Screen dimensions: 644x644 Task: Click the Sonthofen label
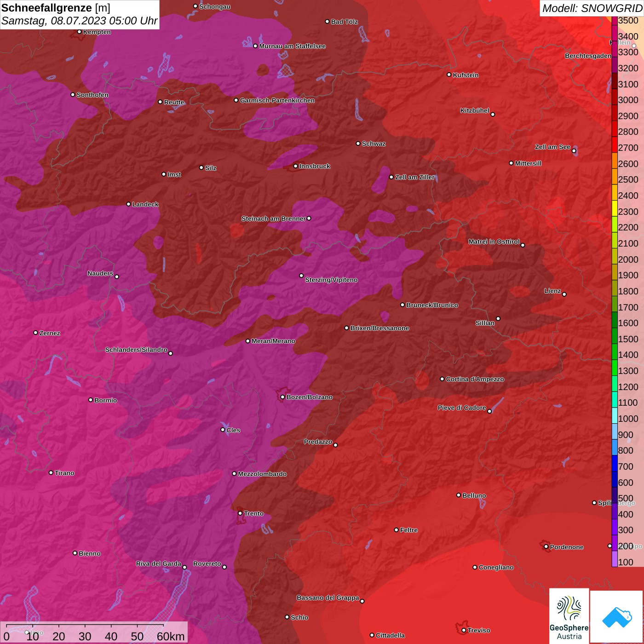(x=92, y=95)
